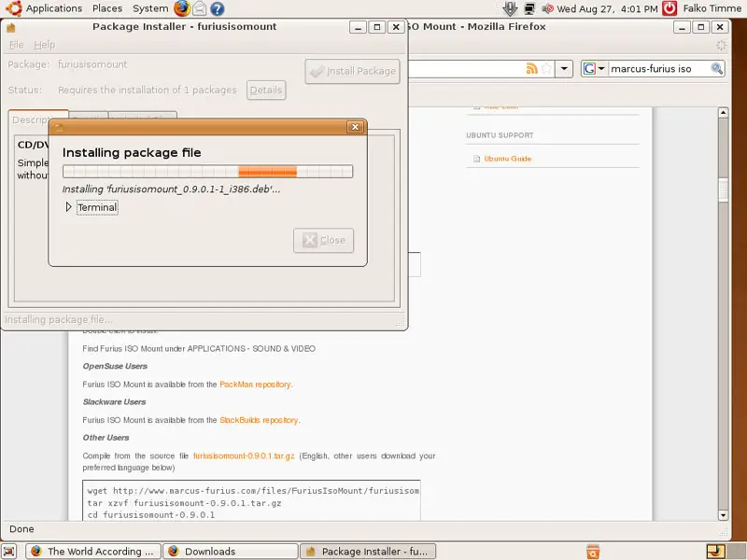Click the Close button in install dialog

[323, 240]
